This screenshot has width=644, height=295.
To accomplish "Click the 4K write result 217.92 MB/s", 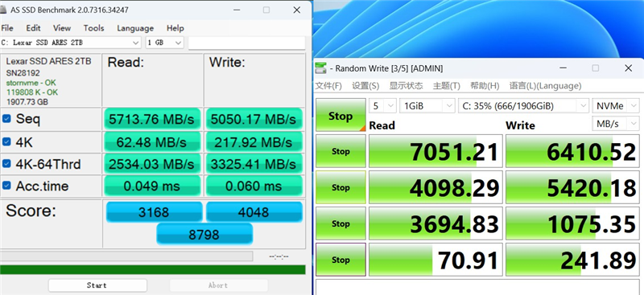I will [254, 142].
